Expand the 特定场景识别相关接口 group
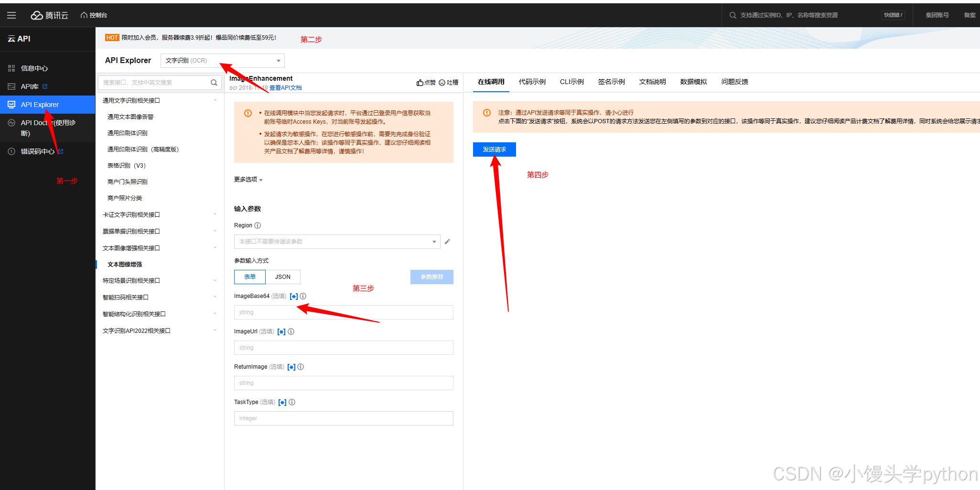 160,280
